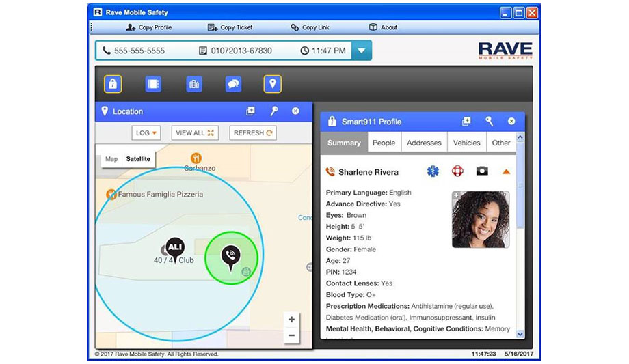Select the PIN: 1234 line
This screenshot has height=364, width=629.
[x=341, y=272]
